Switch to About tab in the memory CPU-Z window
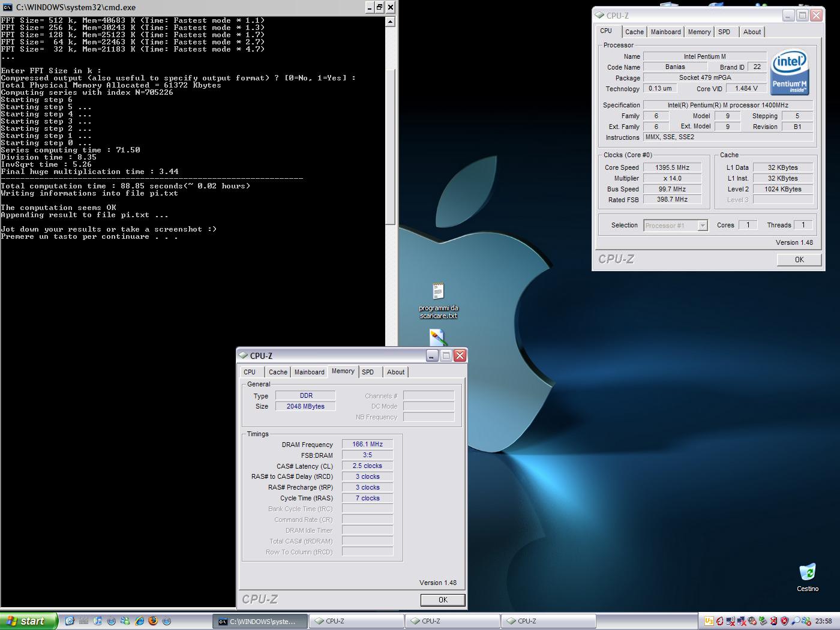This screenshot has width=840, height=630. click(395, 372)
